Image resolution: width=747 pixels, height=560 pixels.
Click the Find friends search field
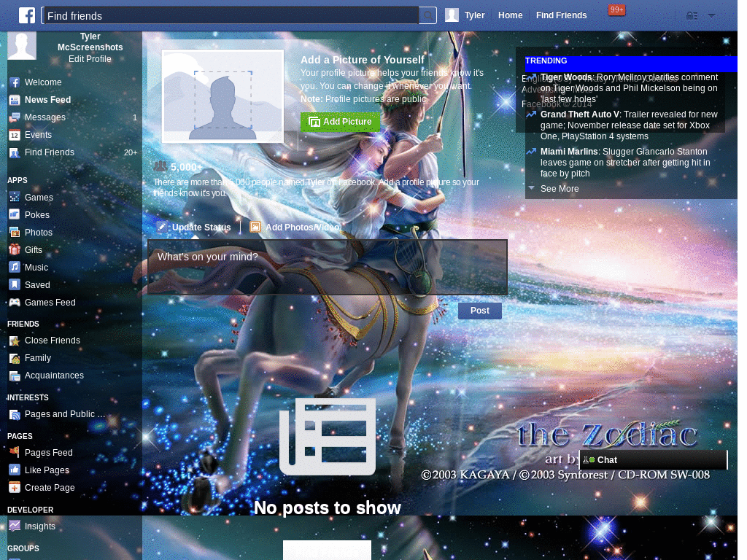pos(231,16)
